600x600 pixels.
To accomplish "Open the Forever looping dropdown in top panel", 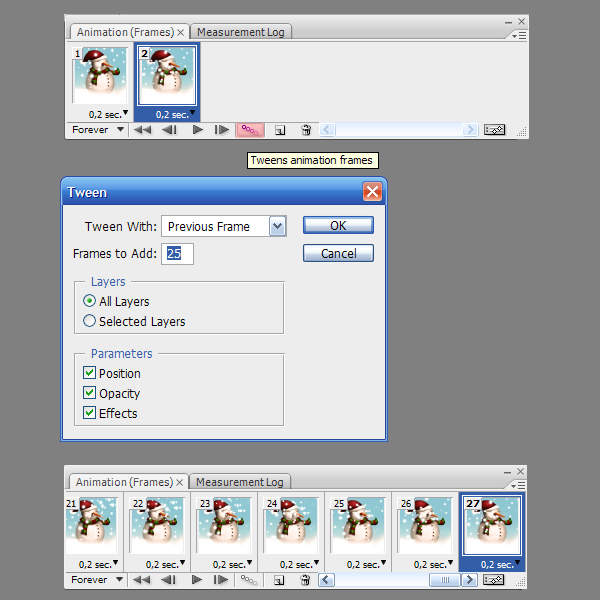I will tap(99, 130).
